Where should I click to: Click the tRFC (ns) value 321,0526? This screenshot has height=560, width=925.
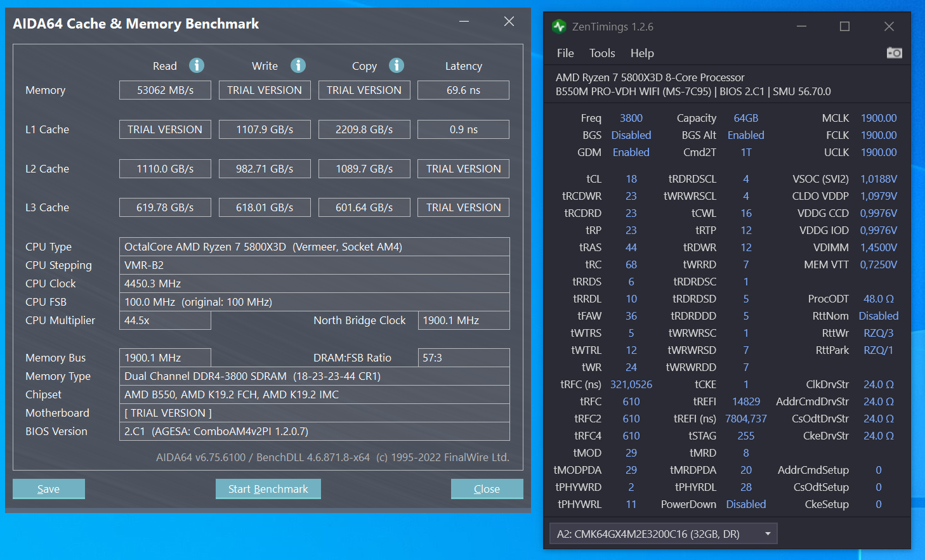point(631,384)
